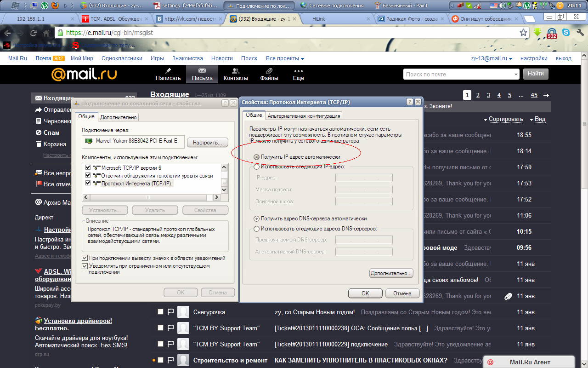
Task: Click the Windows Start button
Action: [15, 6]
